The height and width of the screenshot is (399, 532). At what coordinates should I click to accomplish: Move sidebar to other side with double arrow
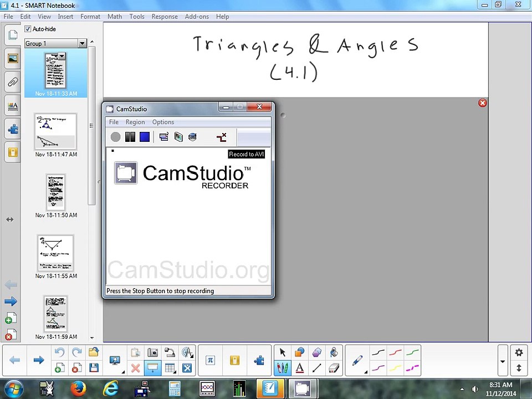(x=10, y=219)
